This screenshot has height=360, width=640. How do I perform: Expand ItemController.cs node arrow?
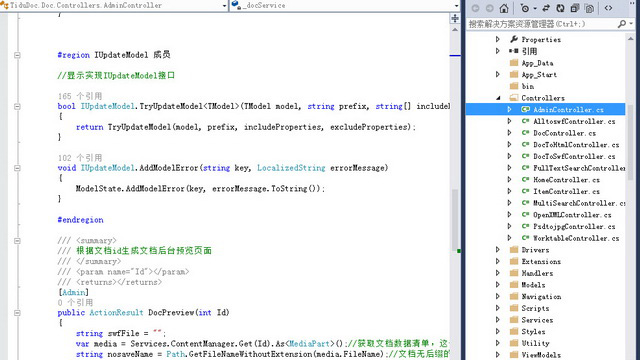coord(509,191)
